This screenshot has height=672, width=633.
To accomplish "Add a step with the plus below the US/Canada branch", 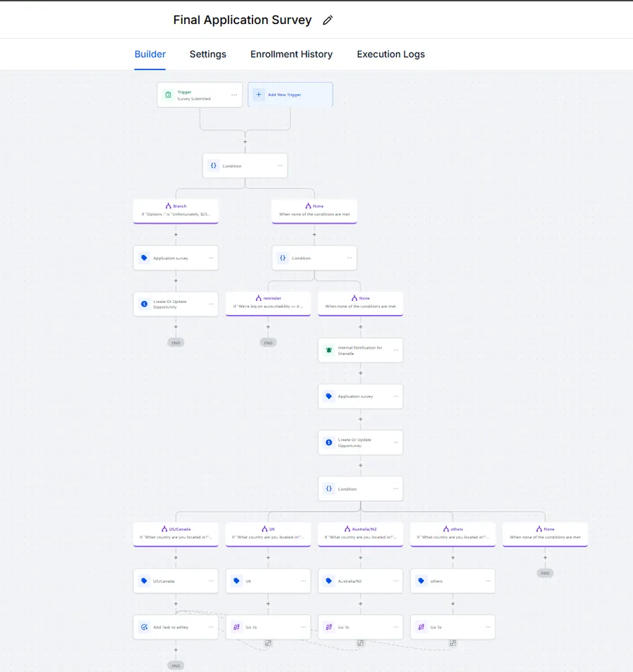I will pyautogui.click(x=176, y=557).
